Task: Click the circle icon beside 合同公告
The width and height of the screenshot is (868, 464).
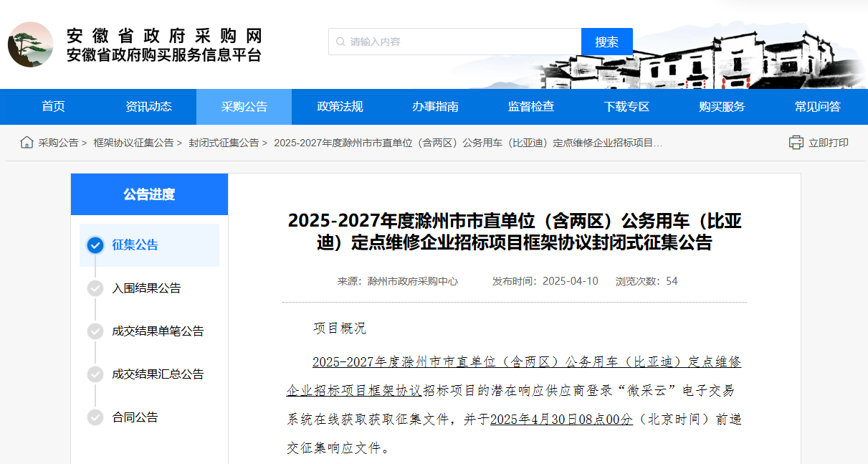Action: pyautogui.click(x=95, y=417)
